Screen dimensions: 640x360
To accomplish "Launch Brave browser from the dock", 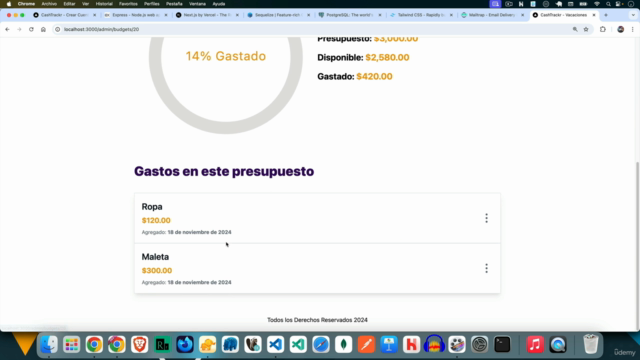I will 140,344.
